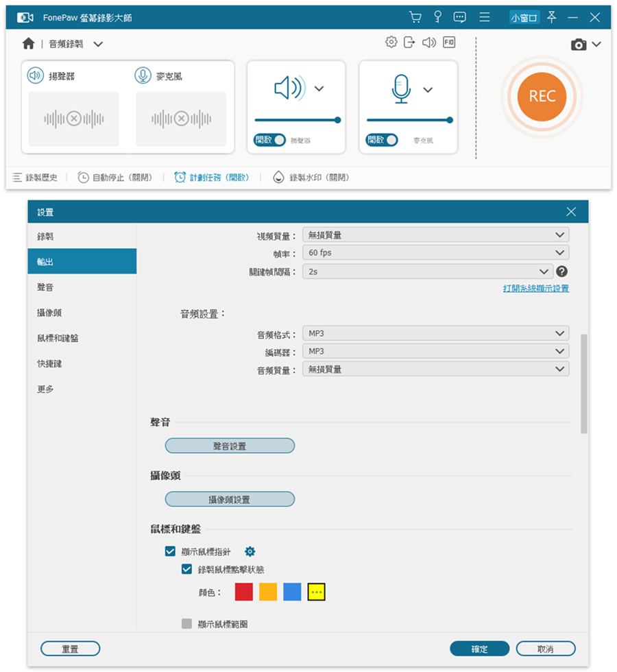Open the 音頻格式 MP3 dropdown

pos(436,333)
